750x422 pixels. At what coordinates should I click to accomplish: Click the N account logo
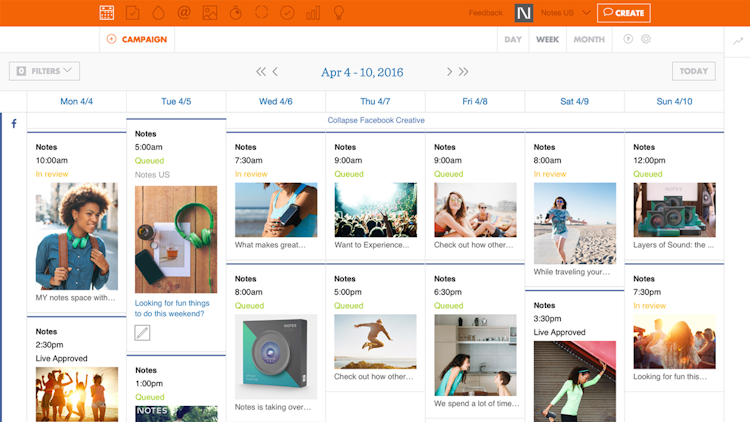pos(524,13)
